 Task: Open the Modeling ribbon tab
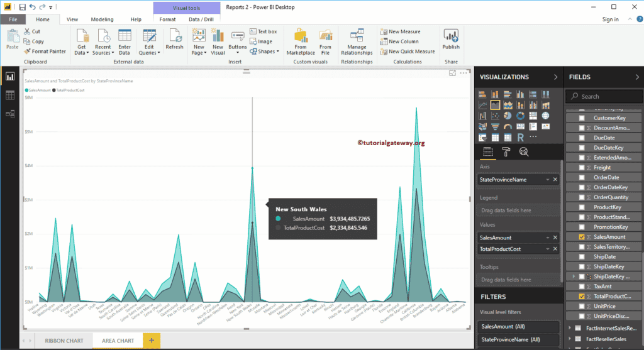coord(102,19)
